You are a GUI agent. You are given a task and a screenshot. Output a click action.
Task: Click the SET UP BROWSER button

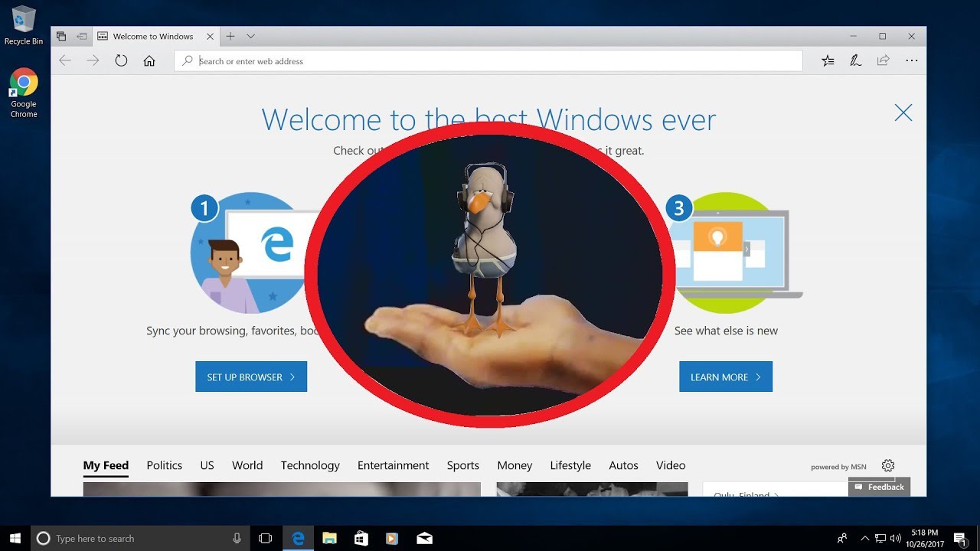coord(251,377)
